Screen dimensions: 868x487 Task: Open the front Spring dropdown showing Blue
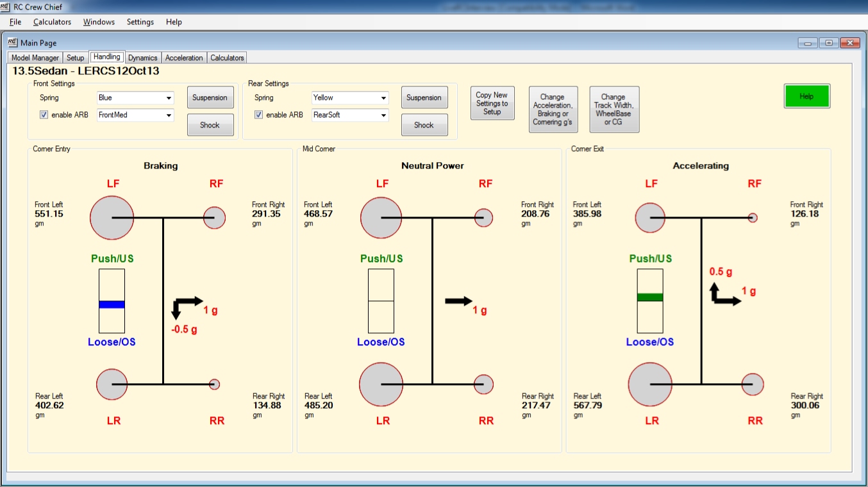coord(135,98)
